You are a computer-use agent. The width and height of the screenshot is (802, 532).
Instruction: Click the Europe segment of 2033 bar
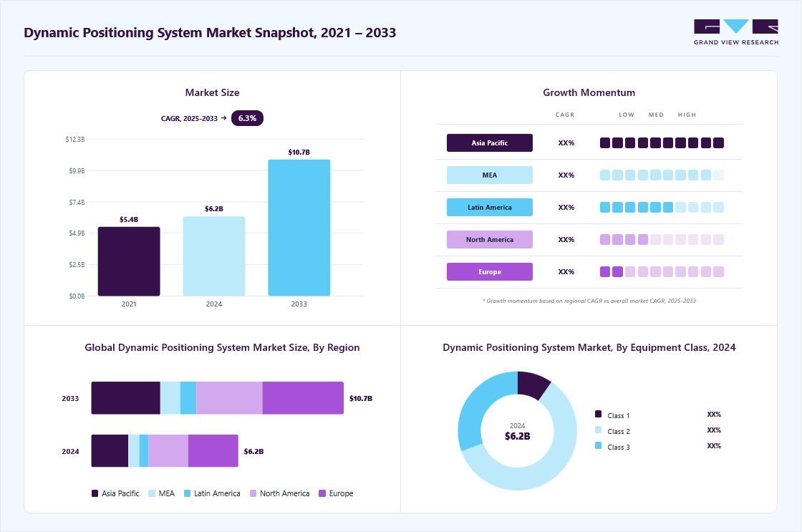303,398
